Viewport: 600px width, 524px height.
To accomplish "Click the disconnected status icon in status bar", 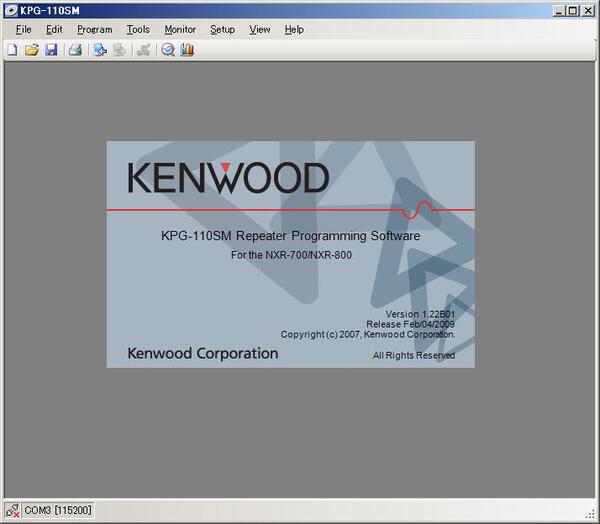I will pyautogui.click(x=12, y=510).
